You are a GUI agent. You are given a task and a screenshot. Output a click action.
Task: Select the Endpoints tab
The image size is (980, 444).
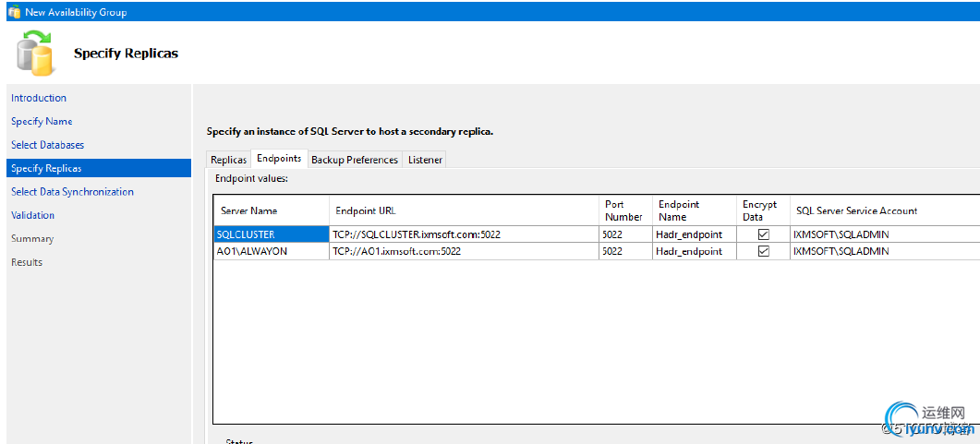pyautogui.click(x=279, y=159)
